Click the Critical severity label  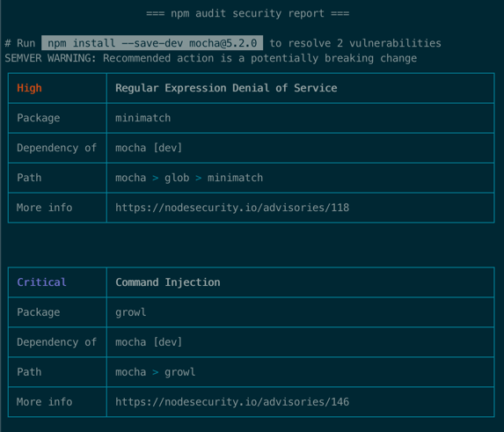41,282
